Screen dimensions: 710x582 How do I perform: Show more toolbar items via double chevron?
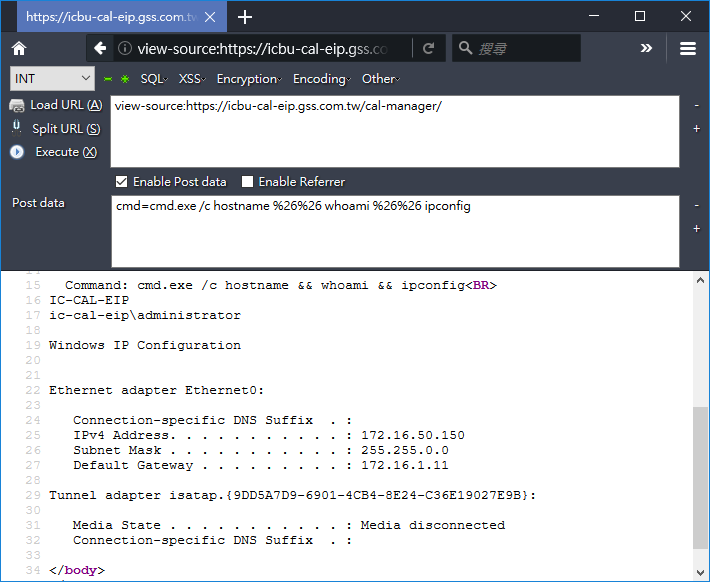click(x=646, y=48)
